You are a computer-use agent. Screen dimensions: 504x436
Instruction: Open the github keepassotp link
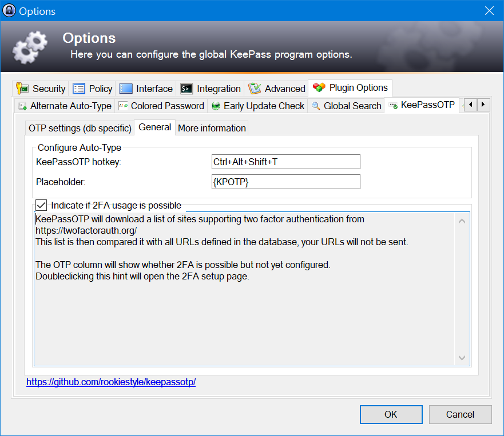[111, 382]
